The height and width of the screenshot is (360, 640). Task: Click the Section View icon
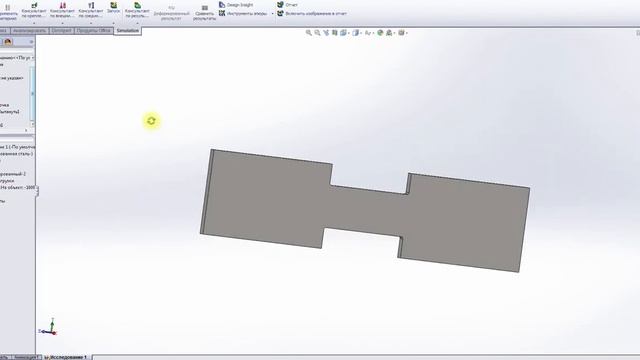pos(334,33)
